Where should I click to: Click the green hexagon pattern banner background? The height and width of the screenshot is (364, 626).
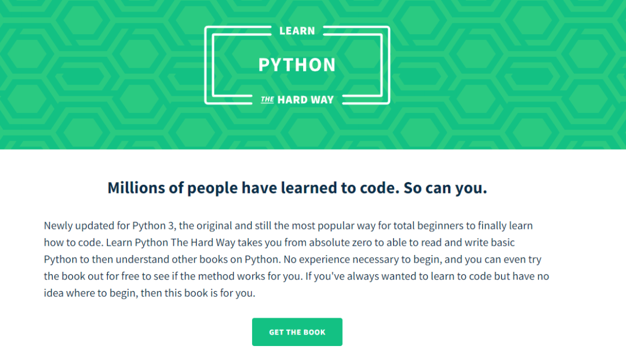(100, 76)
